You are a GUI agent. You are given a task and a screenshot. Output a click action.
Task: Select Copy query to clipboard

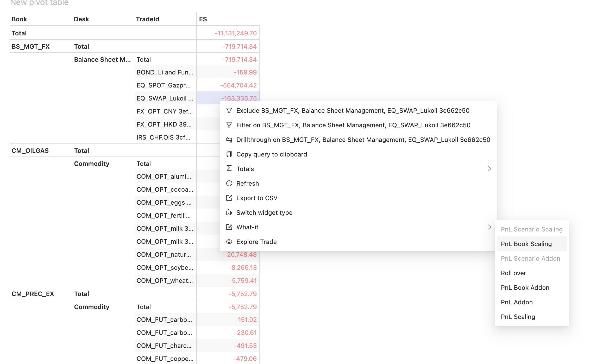[x=272, y=154]
